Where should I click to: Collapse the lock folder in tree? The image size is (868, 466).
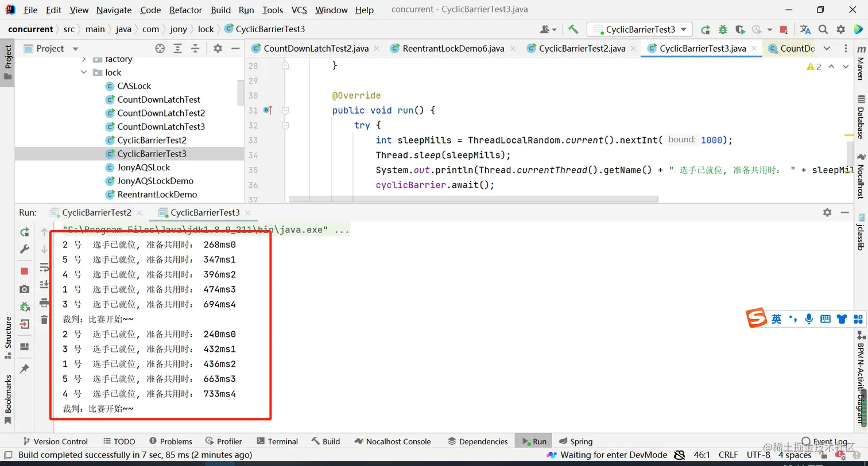(84, 72)
